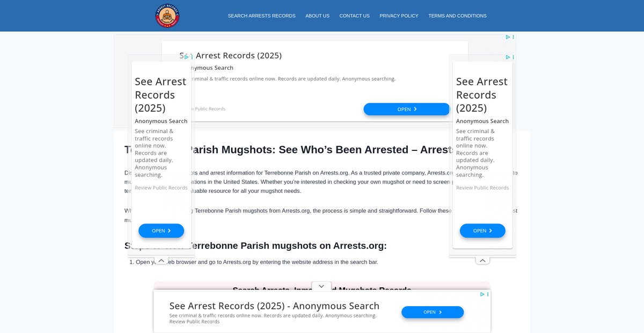This screenshot has height=333, width=644.
Task: Click list step one about opening web browser
Action: (x=257, y=262)
